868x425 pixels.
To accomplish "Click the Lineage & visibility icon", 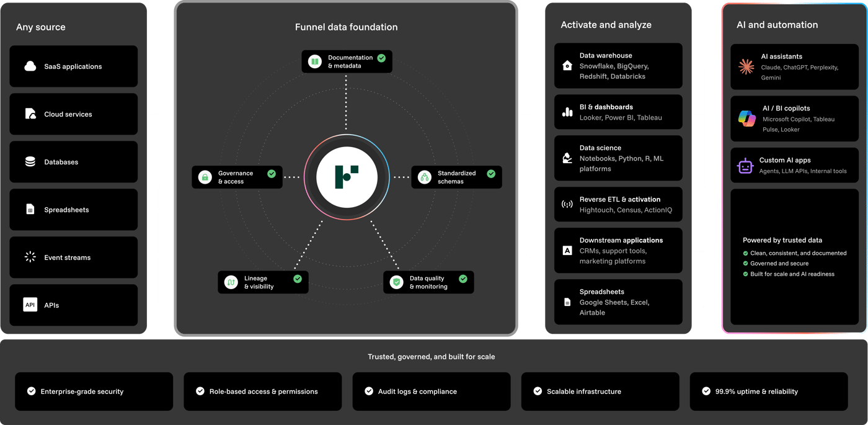I will pyautogui.click(x=231, y=282).
